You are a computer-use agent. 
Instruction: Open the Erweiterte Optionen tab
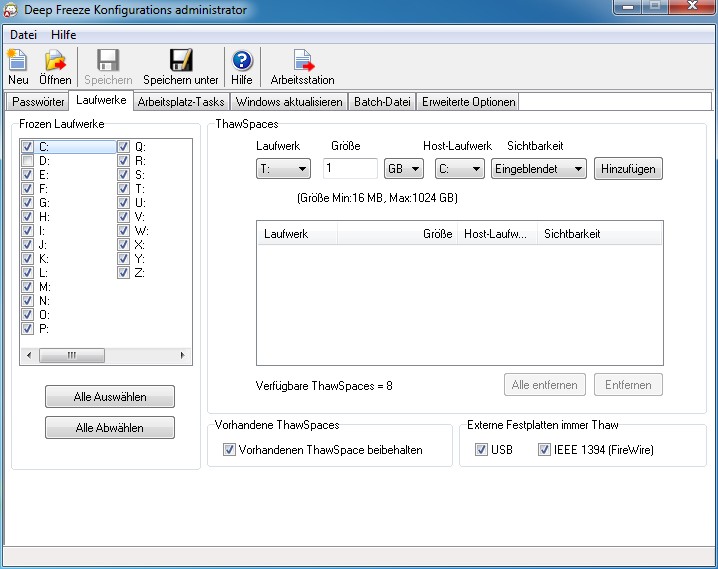pyautogui.click(x=468, y=102)
